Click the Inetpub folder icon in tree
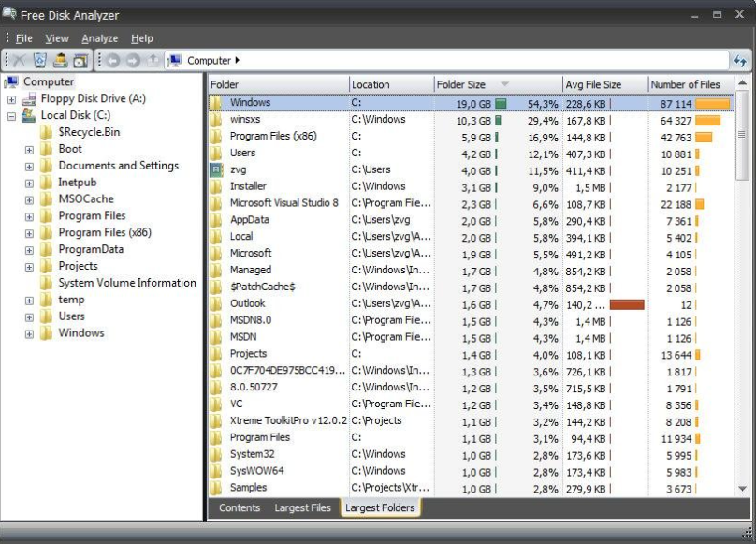This screenshot has width=756, height=544. click(46, 183)
